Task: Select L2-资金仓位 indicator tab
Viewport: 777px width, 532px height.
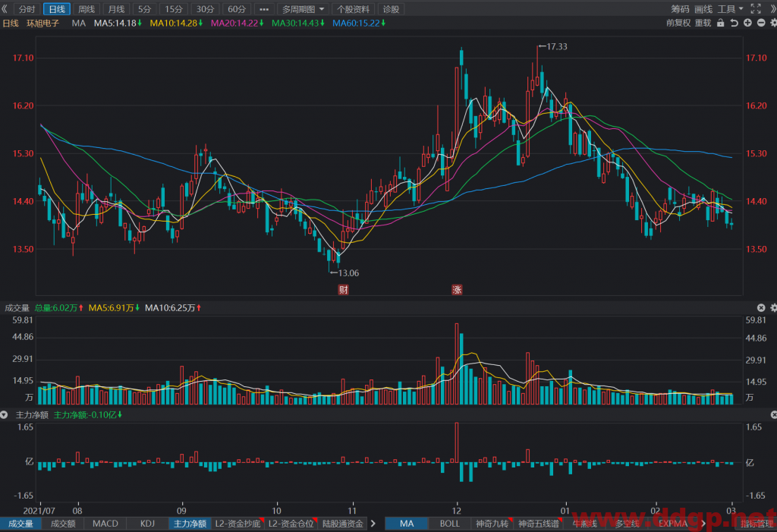Action: 291,524
